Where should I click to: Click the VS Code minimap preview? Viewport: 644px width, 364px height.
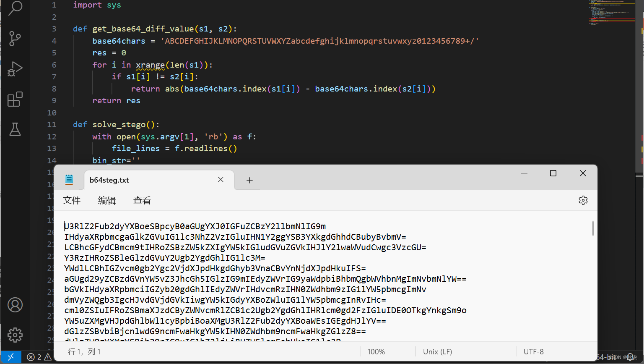click(611, 13)
